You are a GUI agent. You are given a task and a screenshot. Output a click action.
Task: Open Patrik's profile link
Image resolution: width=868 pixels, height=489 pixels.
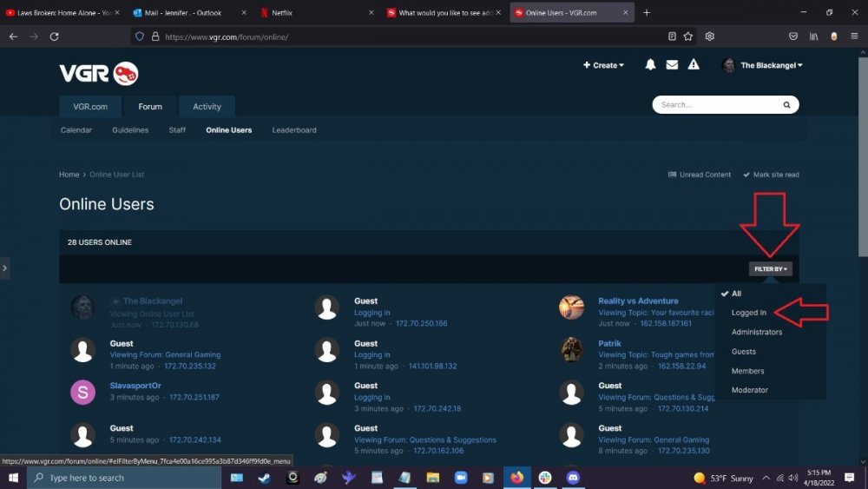click(x=609, y=343)
